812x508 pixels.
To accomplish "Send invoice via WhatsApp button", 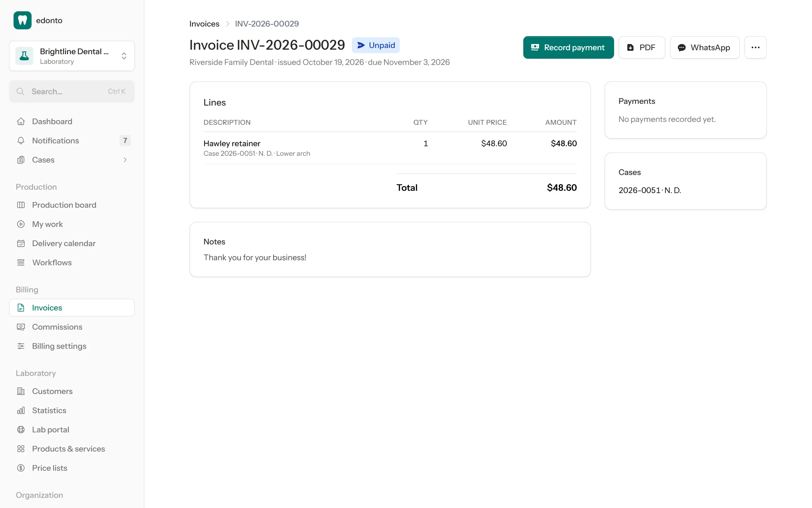I will pyautogui.click(x=704, y=47).
